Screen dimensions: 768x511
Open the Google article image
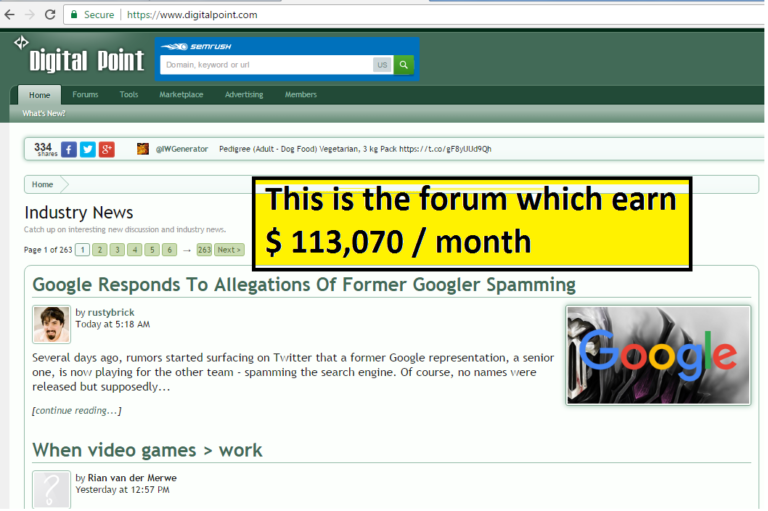(658, 355)
